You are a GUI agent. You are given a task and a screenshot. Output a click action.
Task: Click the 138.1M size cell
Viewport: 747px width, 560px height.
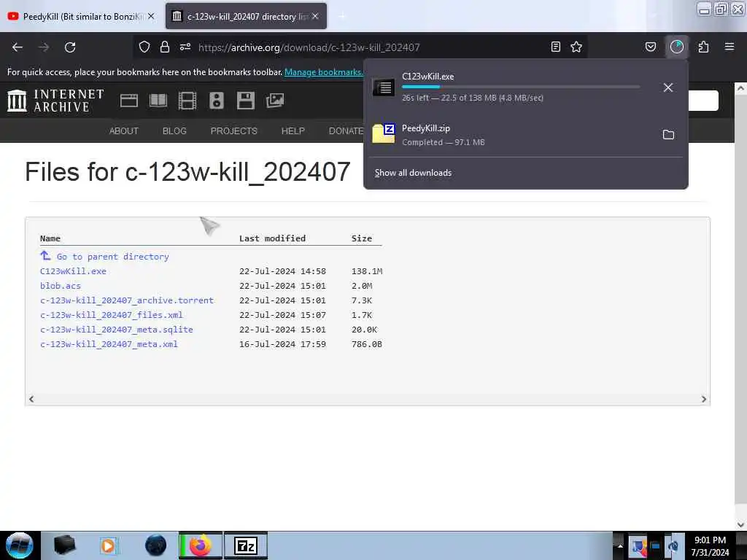click(x=367, y=271)
